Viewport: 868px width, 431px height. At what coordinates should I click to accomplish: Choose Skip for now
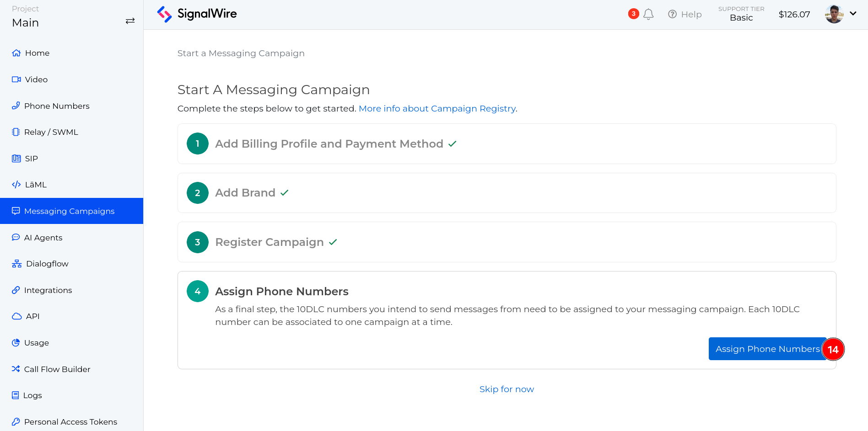coord(507,389)
